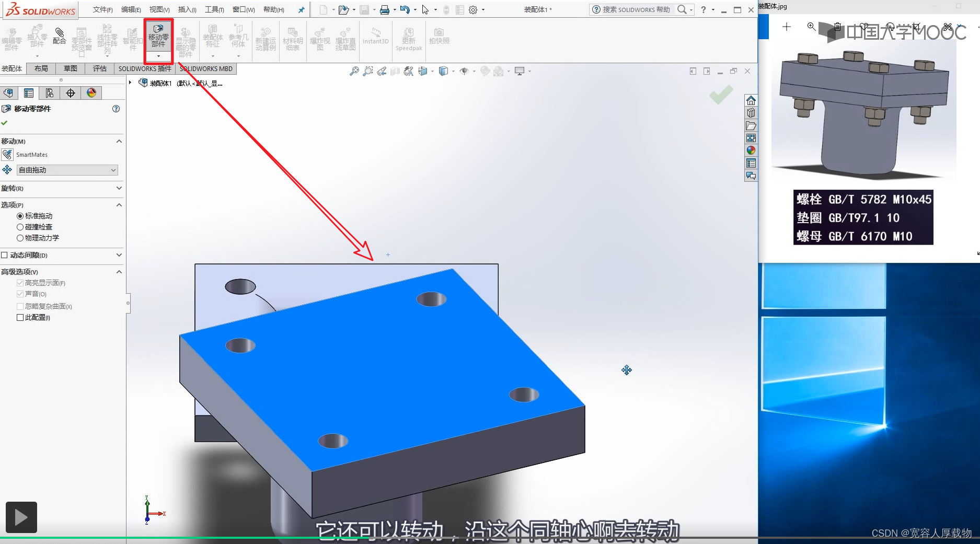
Task: Click the trash delete icon in photo viewer
Action: [837, 26]
